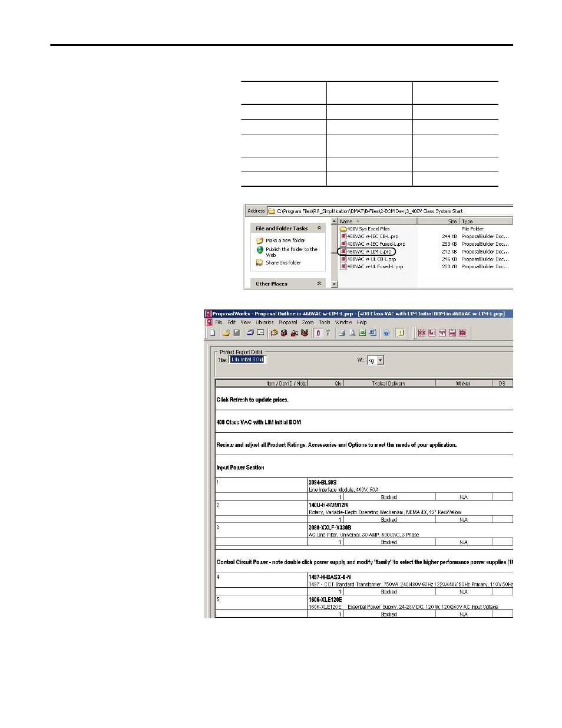Click the red and black people toolbar icon
Viewport: 562px width, 728px height.
tap(294, 333)
